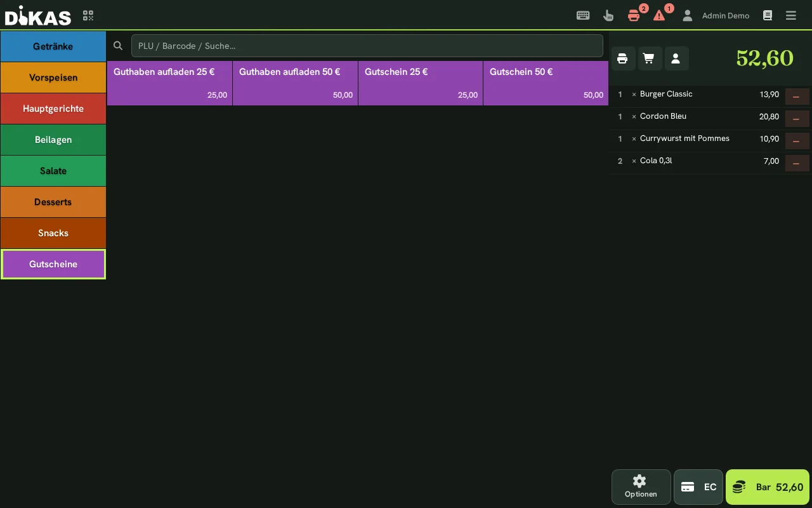Image resolution: width=812 pixels, height=508 pixels.
Task: Open the journal book icon
Action: pos(768,15)
